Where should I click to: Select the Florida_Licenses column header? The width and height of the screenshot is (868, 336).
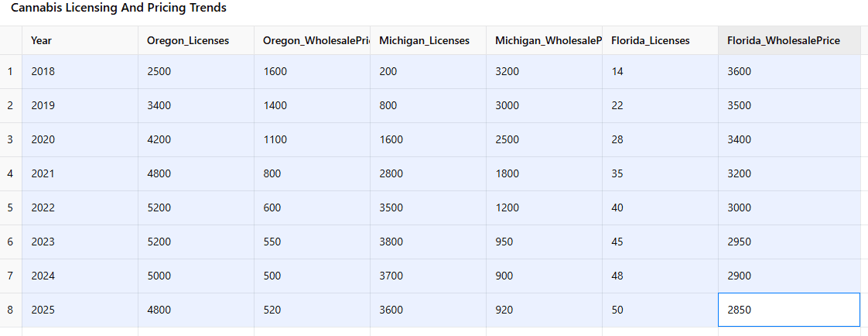[660, 40]
